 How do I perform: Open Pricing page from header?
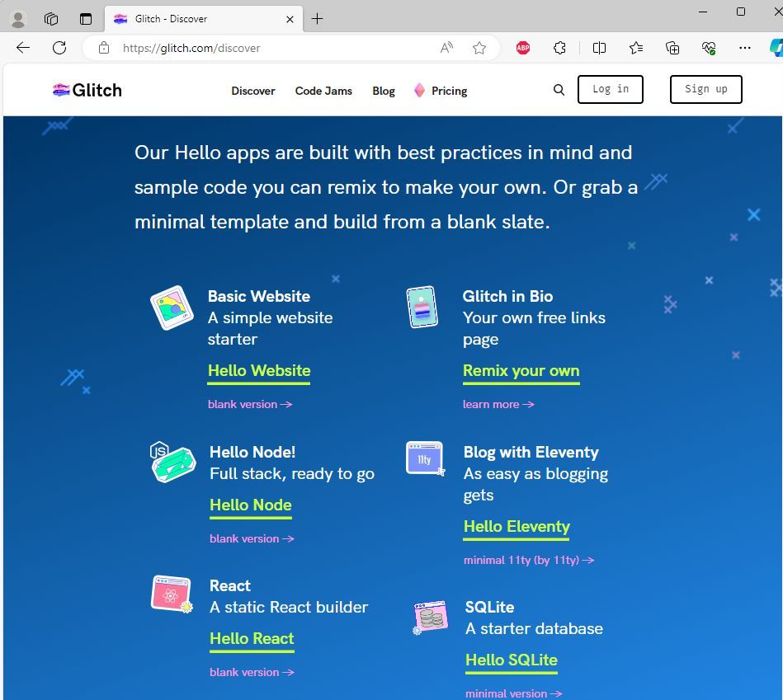[448, 91]
